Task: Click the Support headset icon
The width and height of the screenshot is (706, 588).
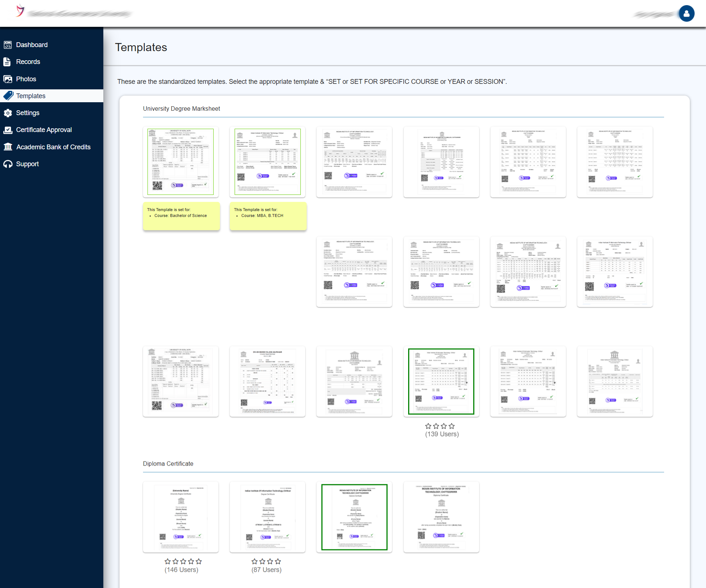Action: point(8,164)
